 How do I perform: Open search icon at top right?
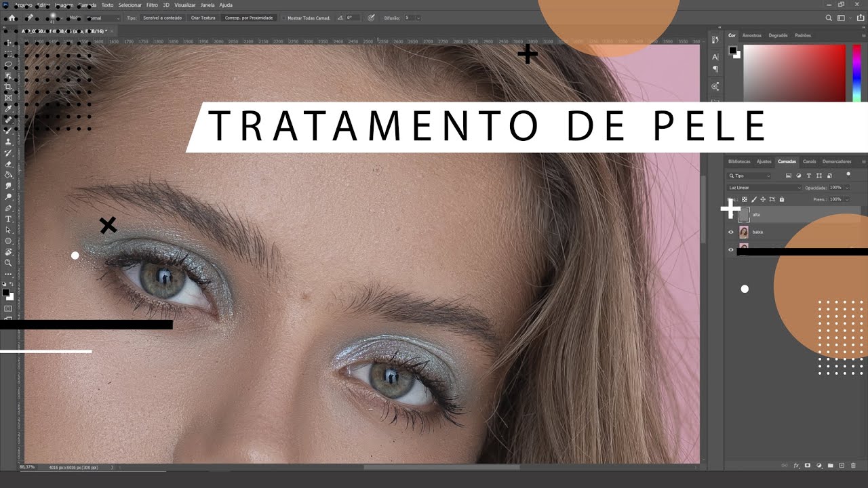pyautogui.click(x=829, y=18)
